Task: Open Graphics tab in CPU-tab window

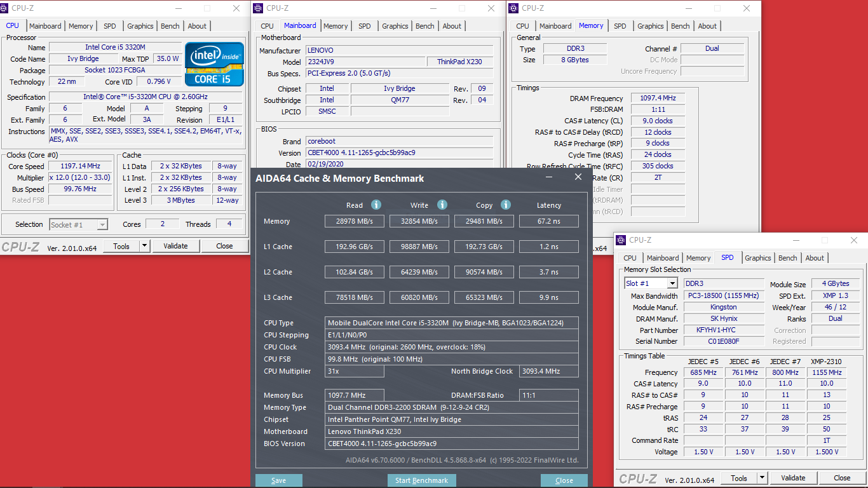Action: [140, 26]
